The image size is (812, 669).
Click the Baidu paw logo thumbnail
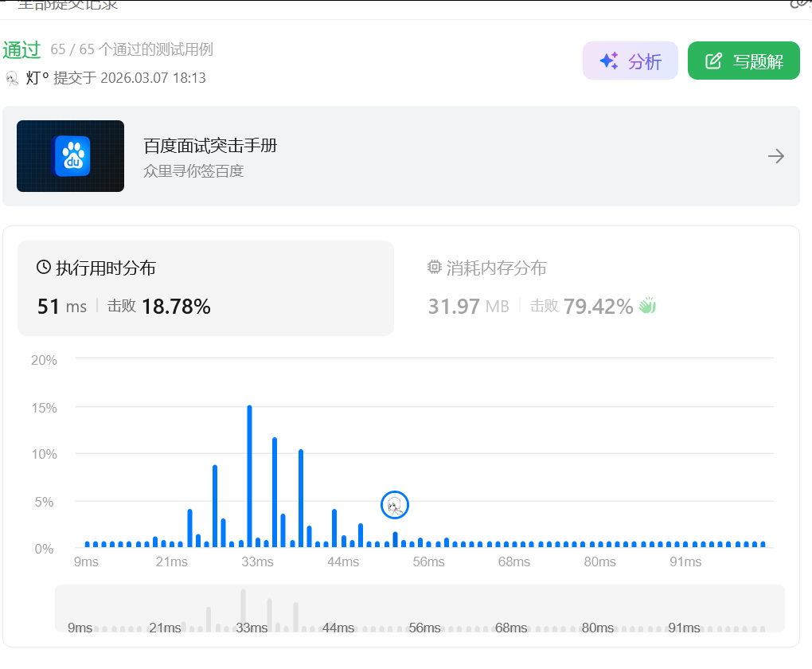tap(71, 156)
